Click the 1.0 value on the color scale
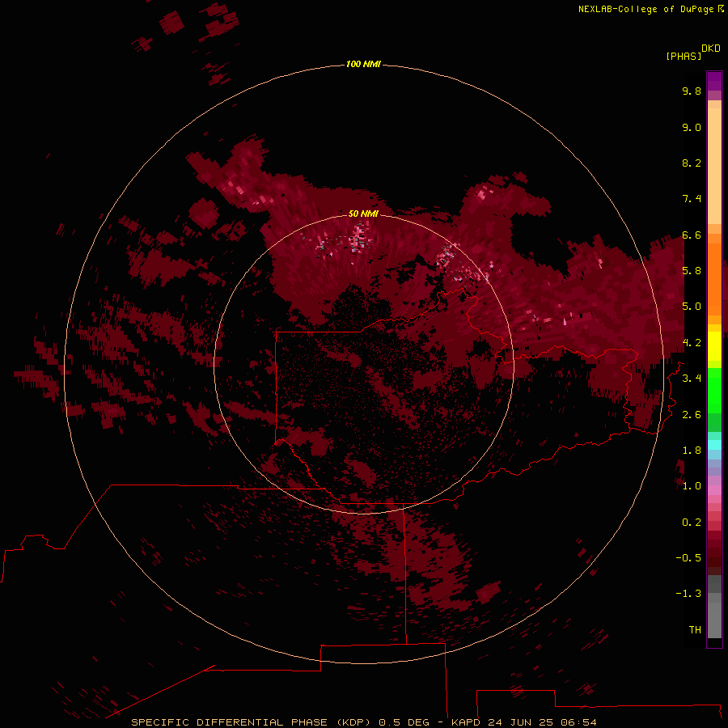Viewport: 728px width, 728px height. 692,486
